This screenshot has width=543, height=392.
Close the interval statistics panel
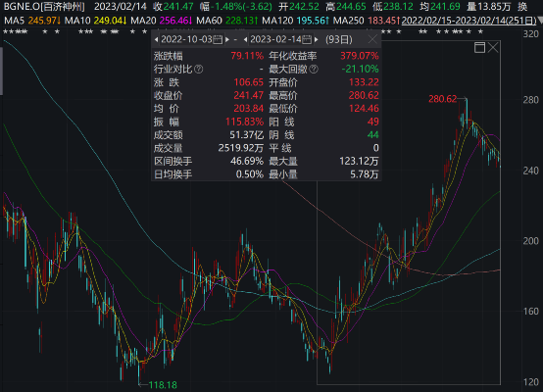click(x=372, y=39)
